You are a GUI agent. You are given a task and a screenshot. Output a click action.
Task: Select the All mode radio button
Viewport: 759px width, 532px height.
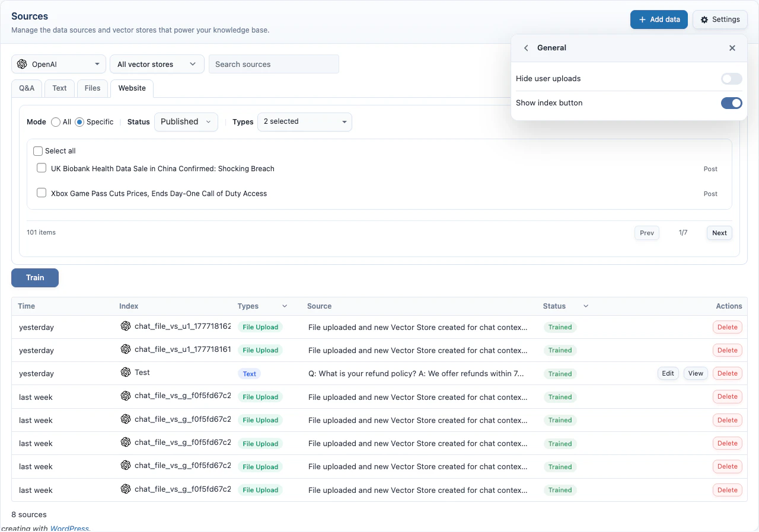tap(56, 122)
